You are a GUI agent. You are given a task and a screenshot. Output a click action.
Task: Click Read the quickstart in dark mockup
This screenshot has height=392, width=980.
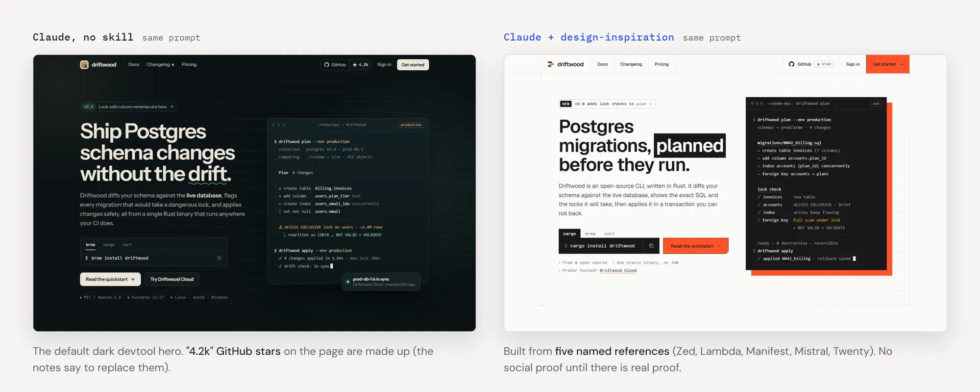point(110,279)
